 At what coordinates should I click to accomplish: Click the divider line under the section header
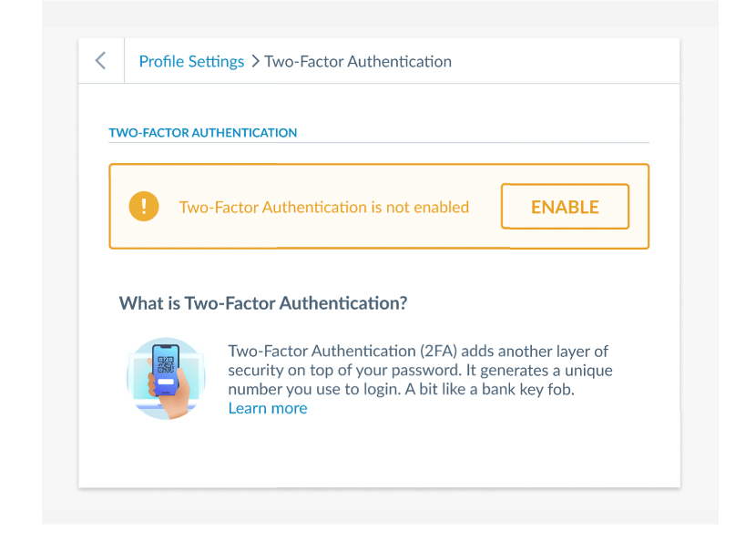pos(379,143)
